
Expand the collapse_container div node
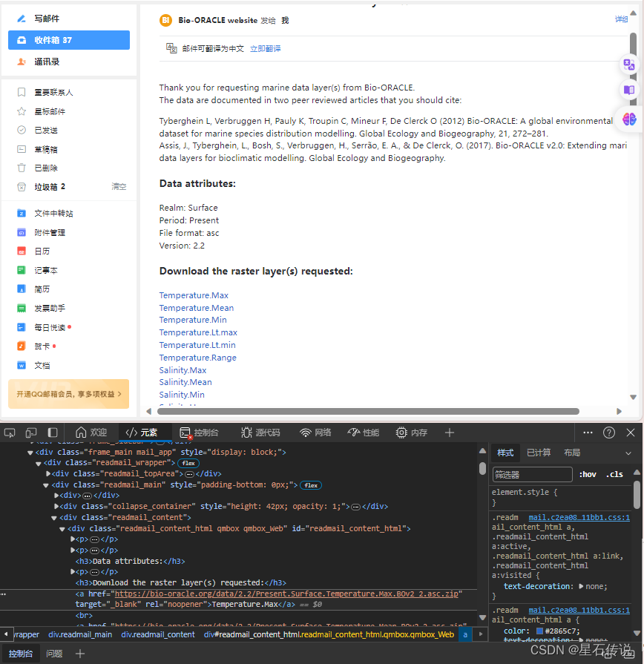[x=56, y=506]
